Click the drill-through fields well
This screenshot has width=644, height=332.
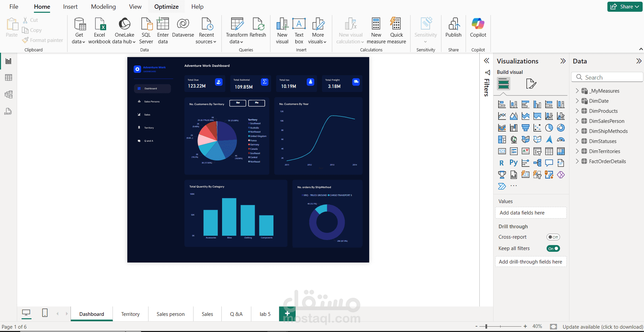click(x=531, y=262)
